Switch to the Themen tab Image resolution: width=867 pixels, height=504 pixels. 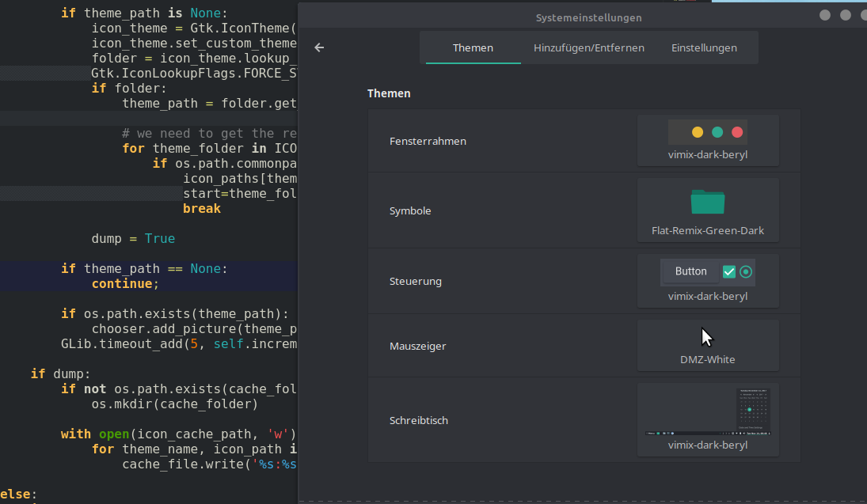tap(473, 47)
